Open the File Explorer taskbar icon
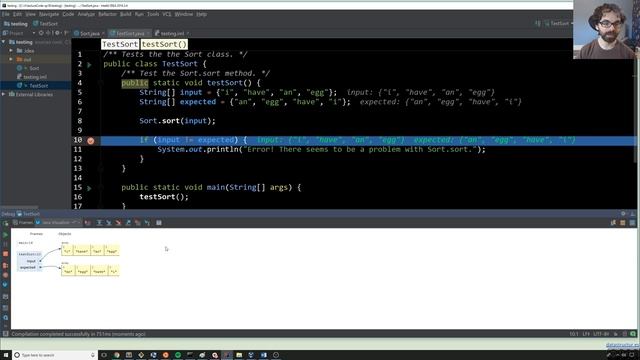The height and width of the screenshot is (360, 640). [x=239, y=355]
